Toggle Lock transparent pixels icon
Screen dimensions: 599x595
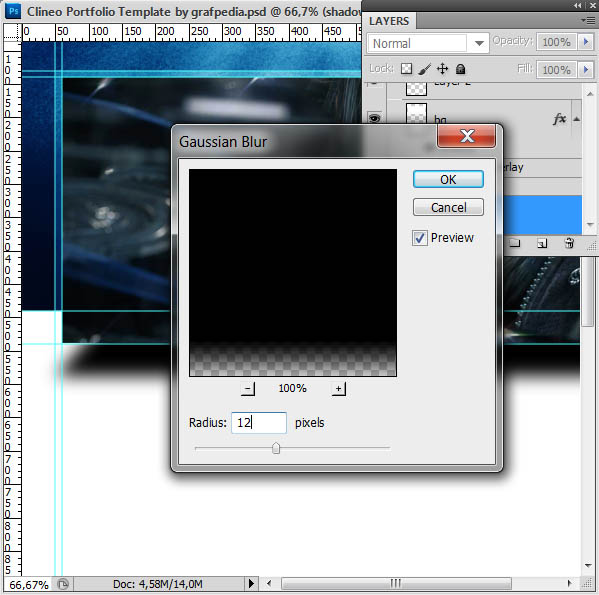click(406, 69)
